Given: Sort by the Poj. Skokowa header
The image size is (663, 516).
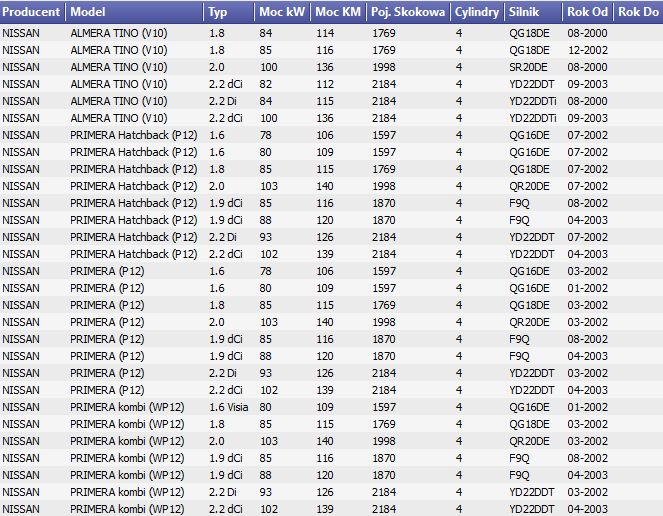Looking at the screenshot, I should pyautogui.click(x=408, y=12).
